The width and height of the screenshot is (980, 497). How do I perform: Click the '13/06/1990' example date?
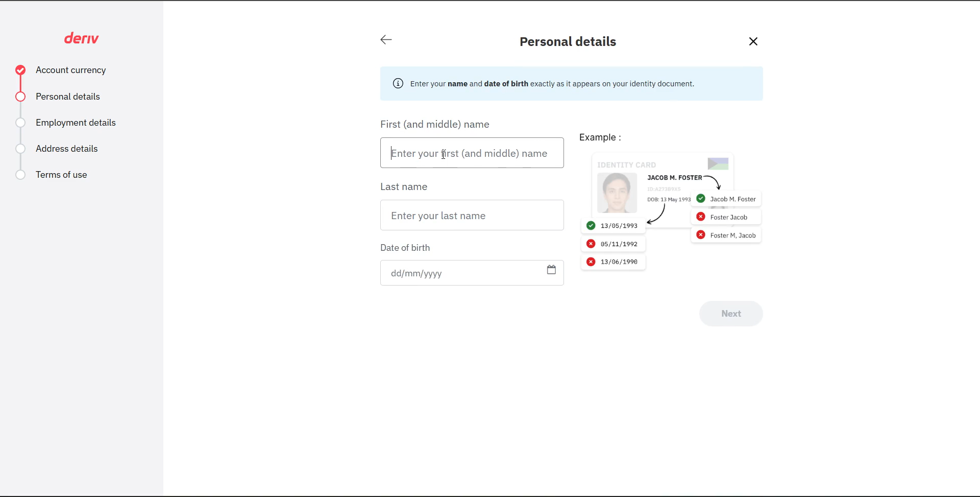click(x=619, y=262)
